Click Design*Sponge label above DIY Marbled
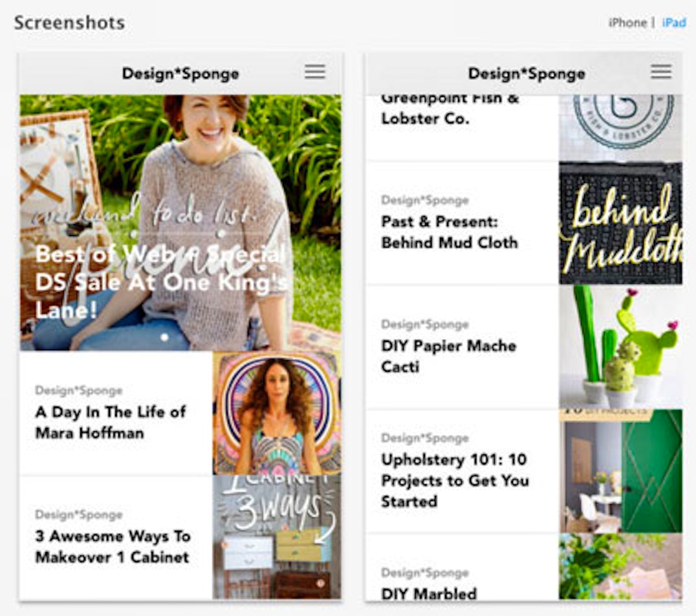This screenshot has width=696, height=616. [x=425, y=573]
